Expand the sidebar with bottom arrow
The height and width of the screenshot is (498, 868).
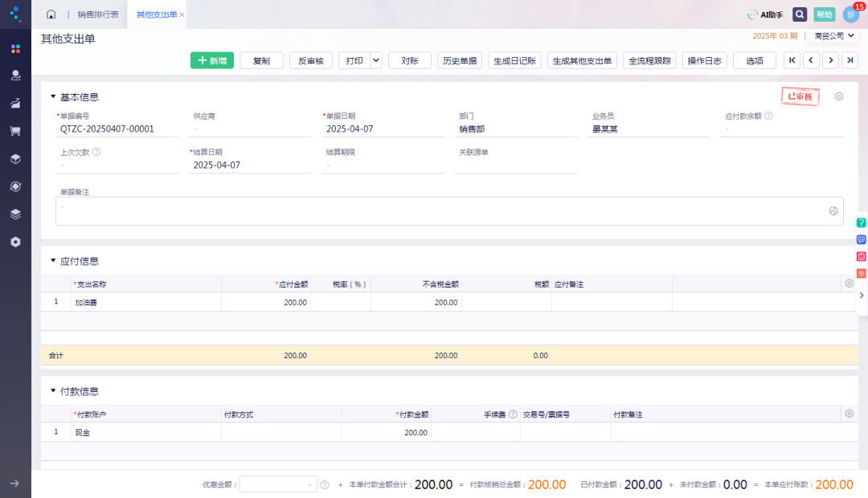click(15, 483)
